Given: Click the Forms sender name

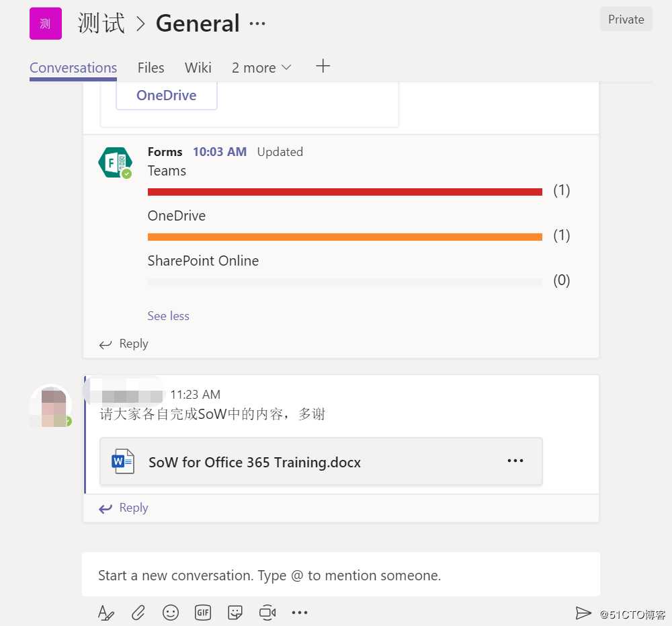Looking at the screenshot, I should [165, 152].
